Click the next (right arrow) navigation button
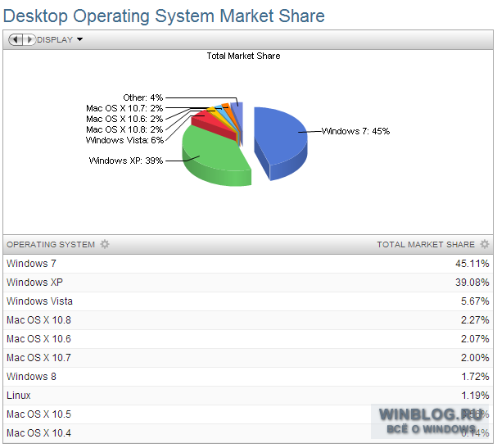The width and height of the screenshot is (497, 448). click(x=29, y=39)
